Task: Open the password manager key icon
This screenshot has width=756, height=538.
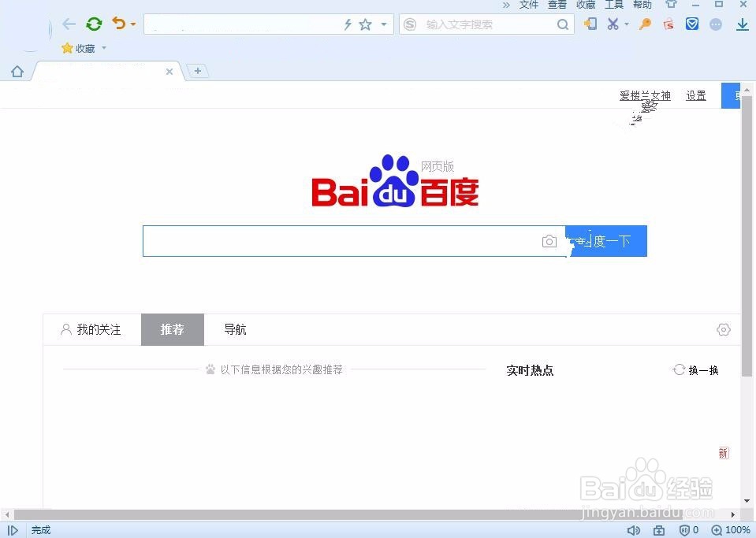Action: point(645,24)
